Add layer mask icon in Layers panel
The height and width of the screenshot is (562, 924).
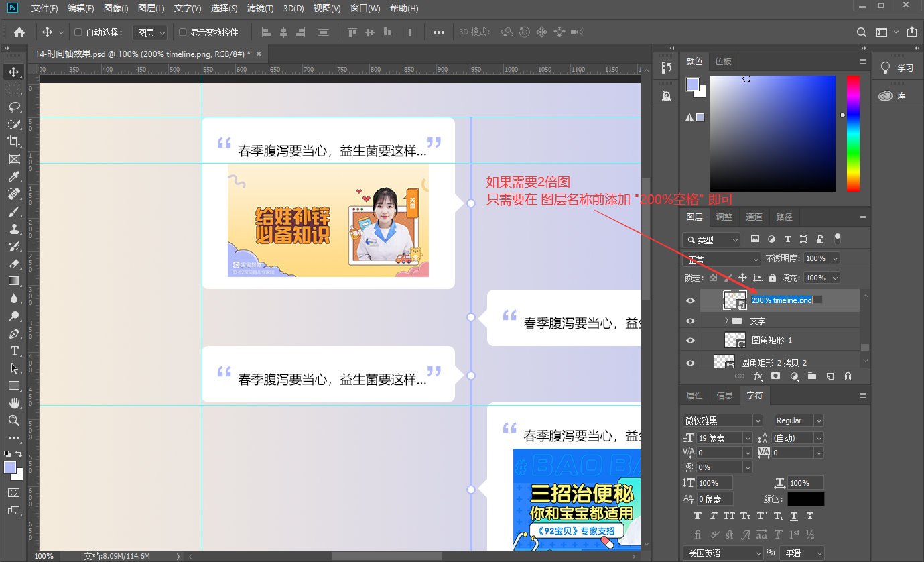775,377
